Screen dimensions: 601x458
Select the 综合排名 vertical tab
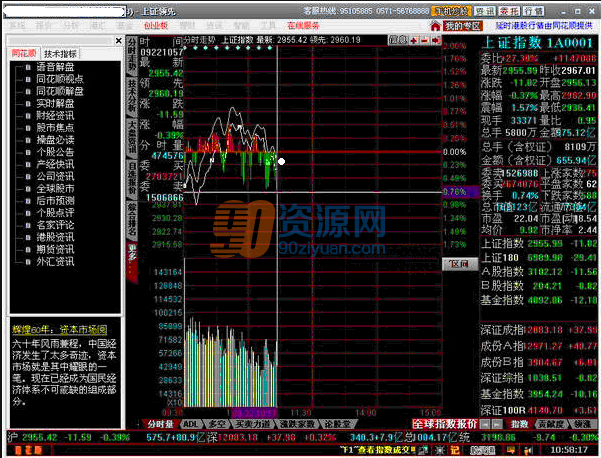pos(132,220)
